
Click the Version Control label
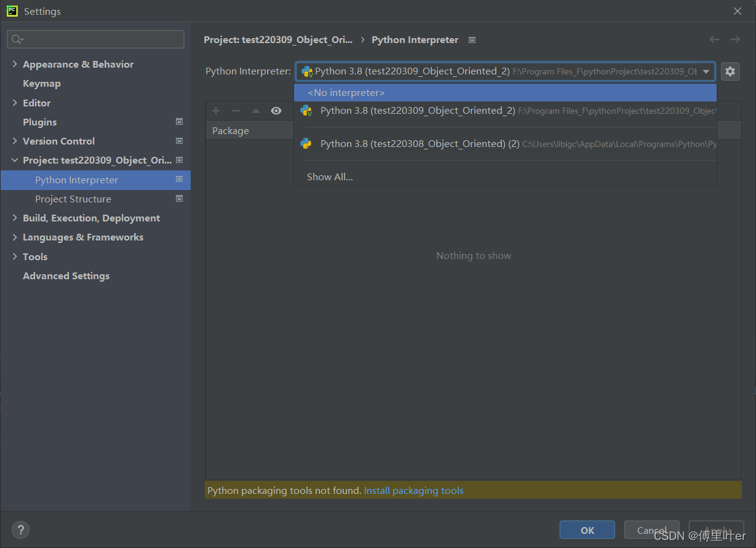tap(58, 141)
